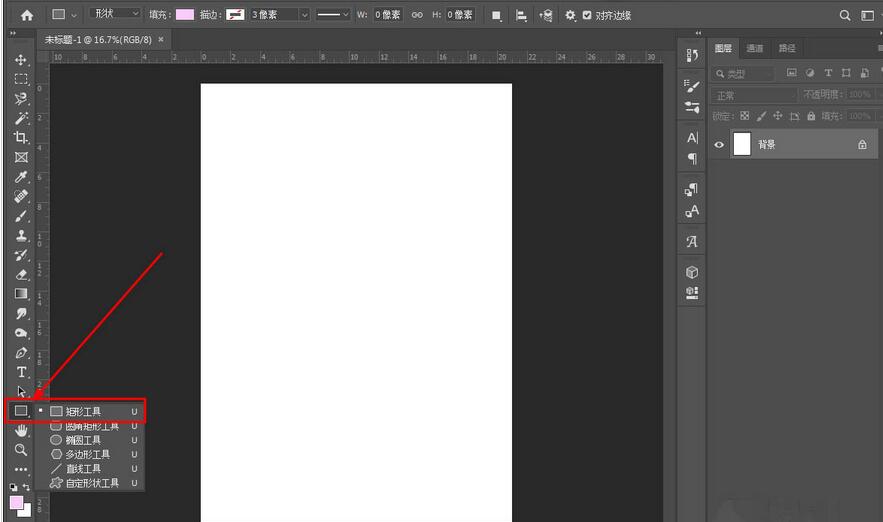
Task: Select the Zoom tool
Action: [20, 450]
